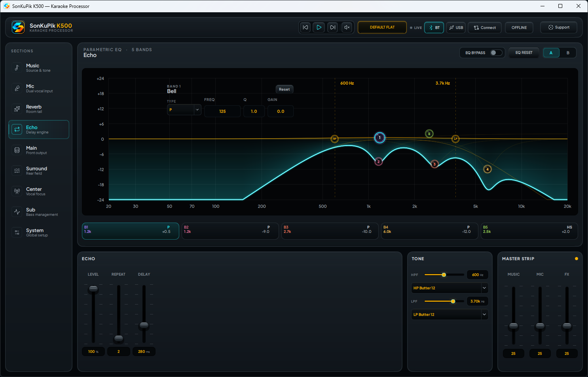
Task: Click the delay 280 ms value field
Action: tap(144, 352)
